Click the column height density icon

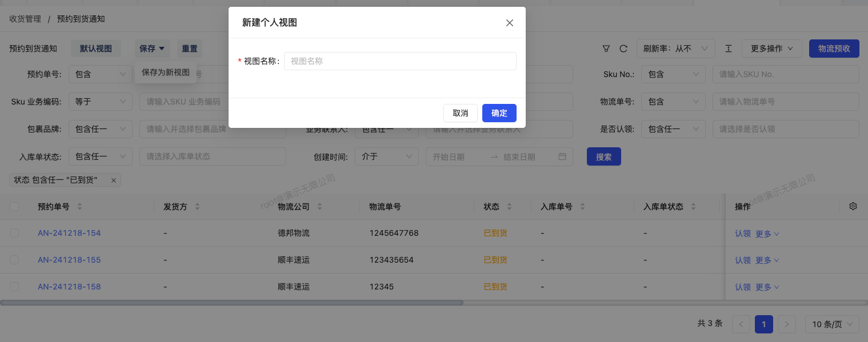[729, 49]
